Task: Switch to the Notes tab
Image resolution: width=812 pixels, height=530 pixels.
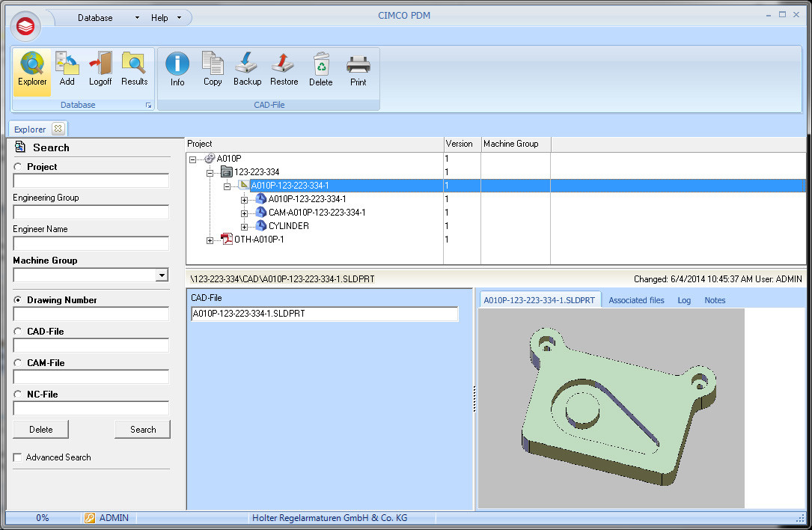Action: point(715,300)
